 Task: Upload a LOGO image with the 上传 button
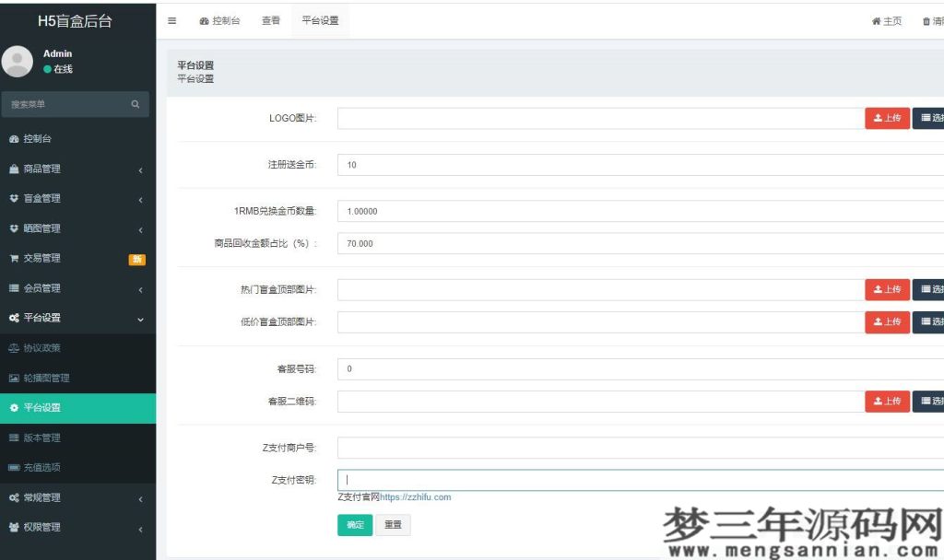(x=887, y=118)
